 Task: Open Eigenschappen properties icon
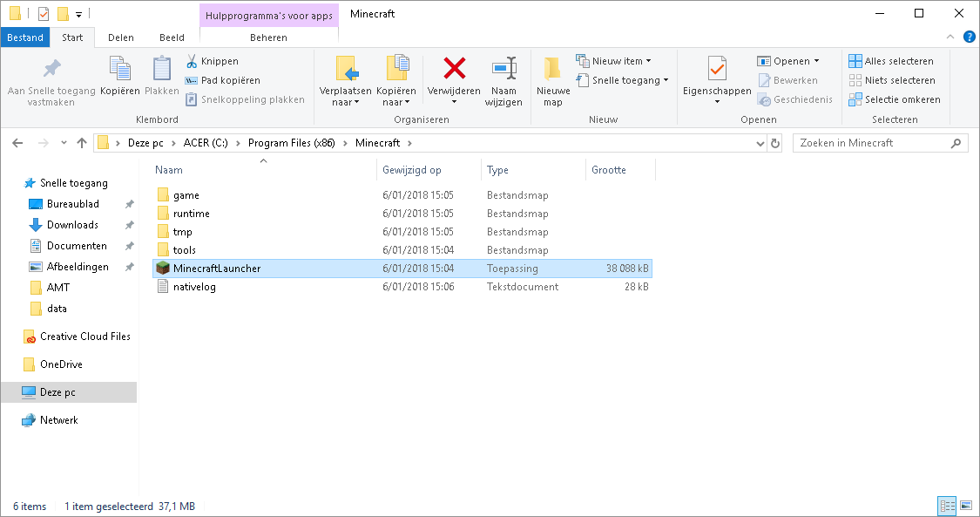(x=717, y=68)
